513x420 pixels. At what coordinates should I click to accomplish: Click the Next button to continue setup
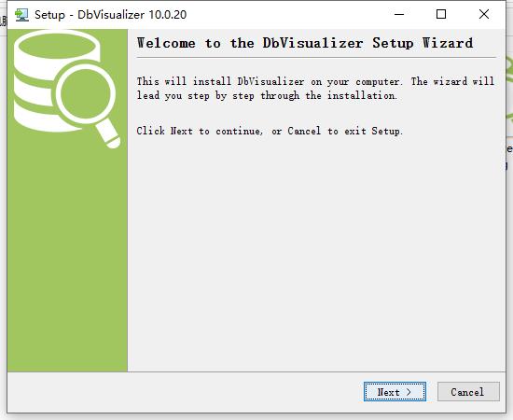coord(395,391)
